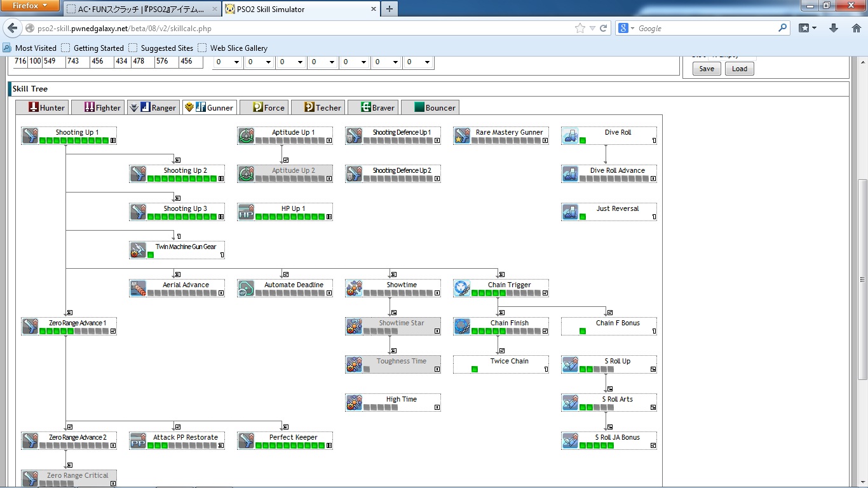Click the Chain Trigger skill icon

(463, 288)
